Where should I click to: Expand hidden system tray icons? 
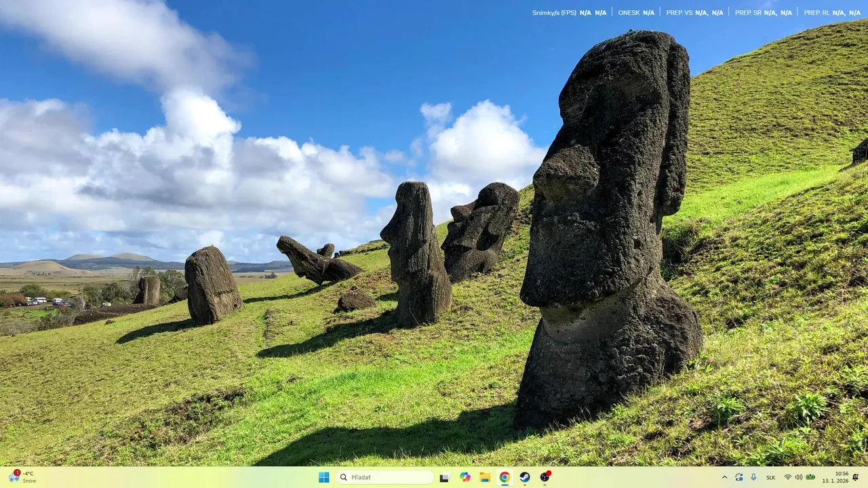(724, 477)
